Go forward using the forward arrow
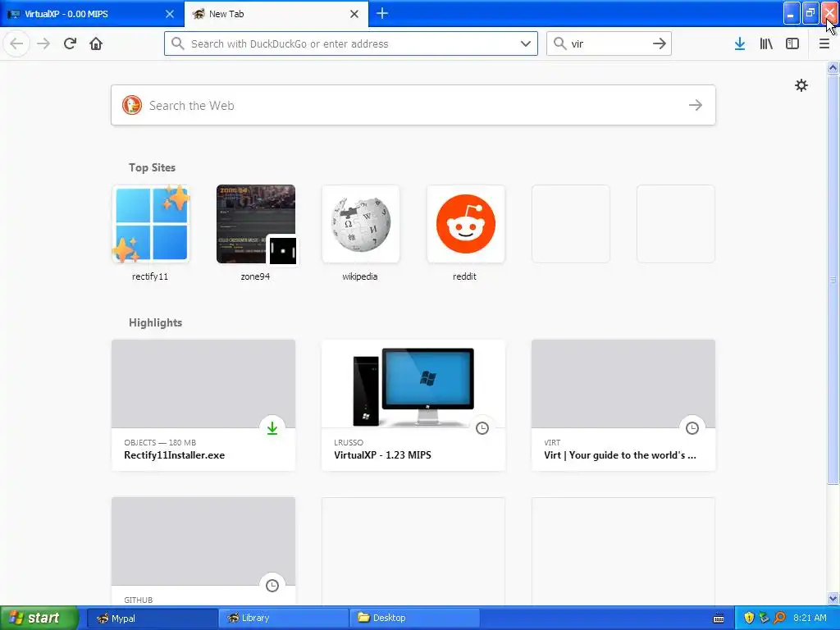The height and width of the screenshot is (630, 840). pyautogui.click(x=43, y=43)
